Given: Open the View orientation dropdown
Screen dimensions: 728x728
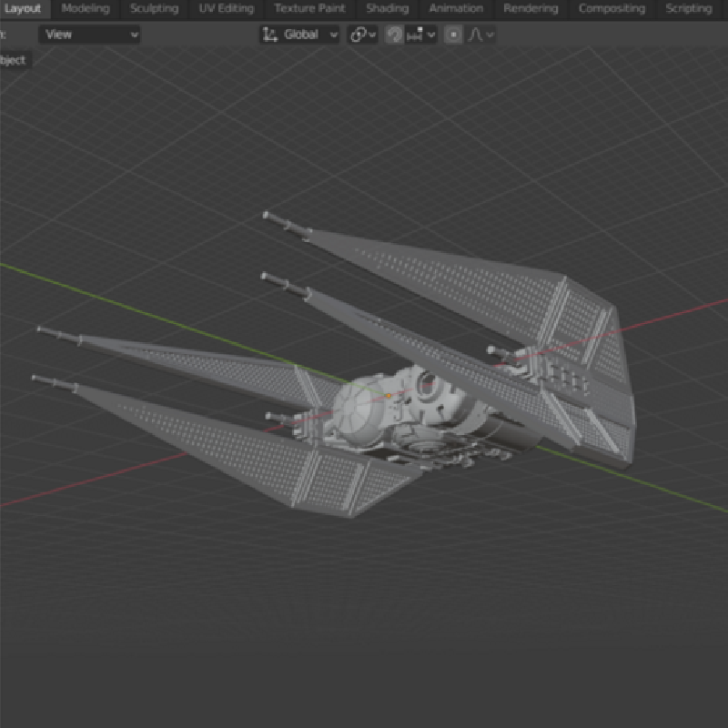Looking at the screenshot, I should click(x=89, y=35).
